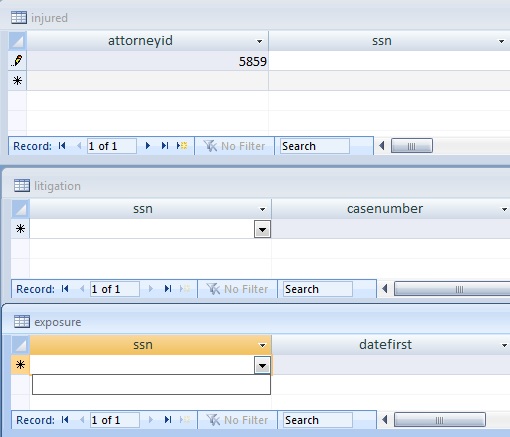Go to first record in injured table
This screenshot has height=437, width=510.
click(62, 146)
